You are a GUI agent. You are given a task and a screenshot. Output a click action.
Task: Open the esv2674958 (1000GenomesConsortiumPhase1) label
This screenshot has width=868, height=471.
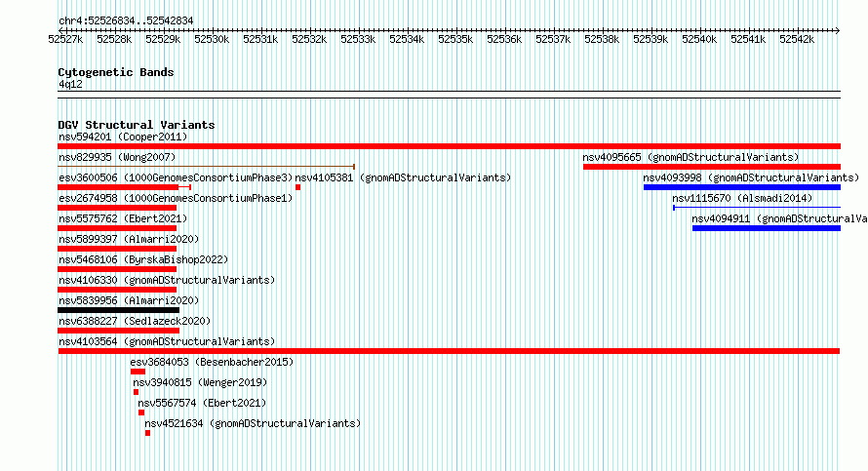[176, 199]
